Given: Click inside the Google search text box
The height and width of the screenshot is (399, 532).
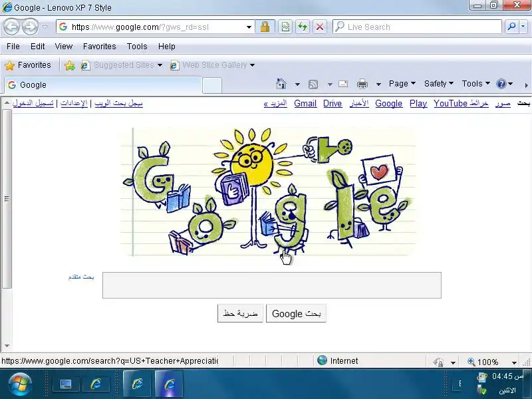Looking at the screenshot, I should (x=272, y=285).
